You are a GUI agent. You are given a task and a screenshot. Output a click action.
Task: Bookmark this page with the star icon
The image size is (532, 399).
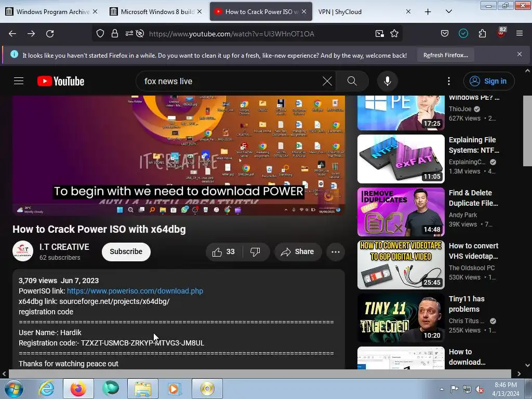click(394, 34)
